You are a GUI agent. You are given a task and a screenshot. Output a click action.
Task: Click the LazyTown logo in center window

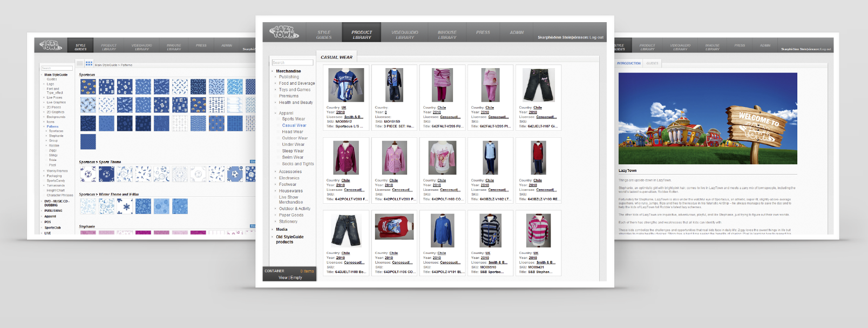(x=284, y=32)
